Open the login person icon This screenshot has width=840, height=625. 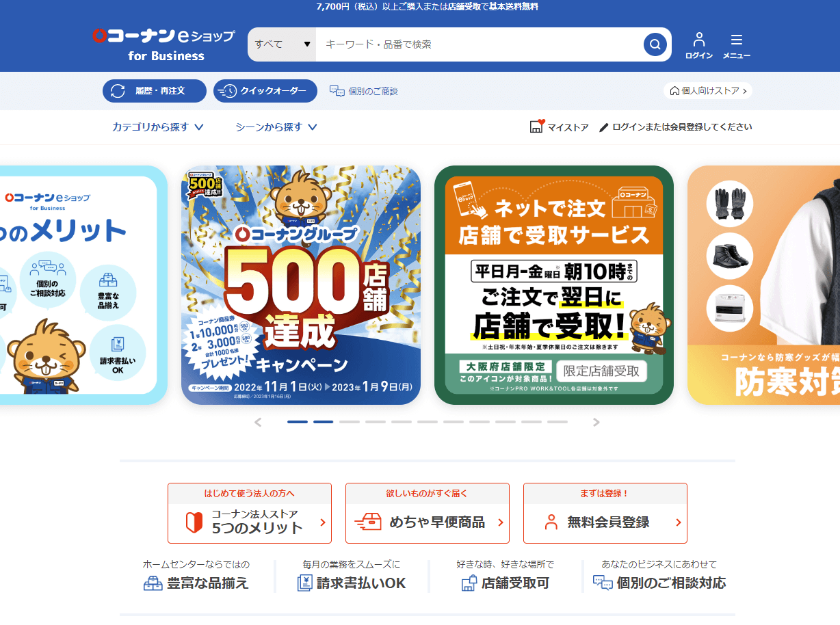click(698, 39)
